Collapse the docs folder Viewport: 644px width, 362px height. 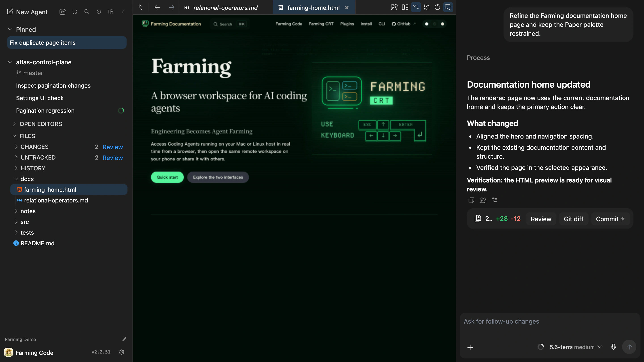point(16,179)
